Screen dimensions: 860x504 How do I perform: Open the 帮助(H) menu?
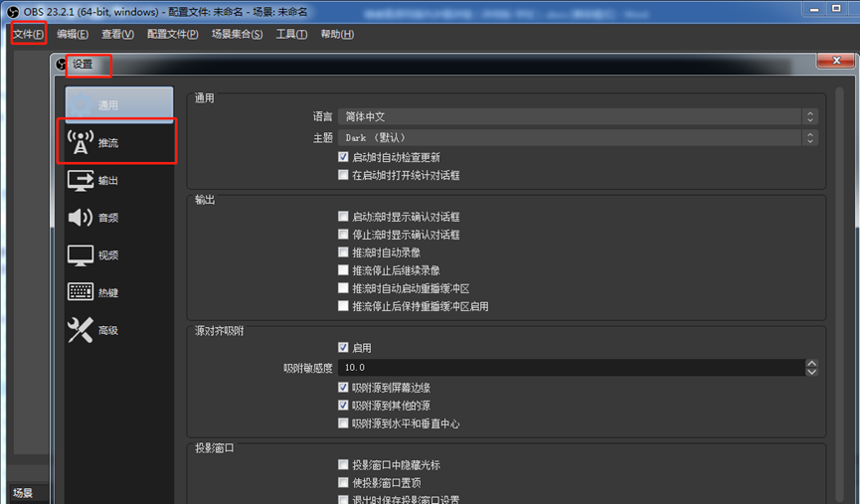pyautogui.click(x=337, y=34)
